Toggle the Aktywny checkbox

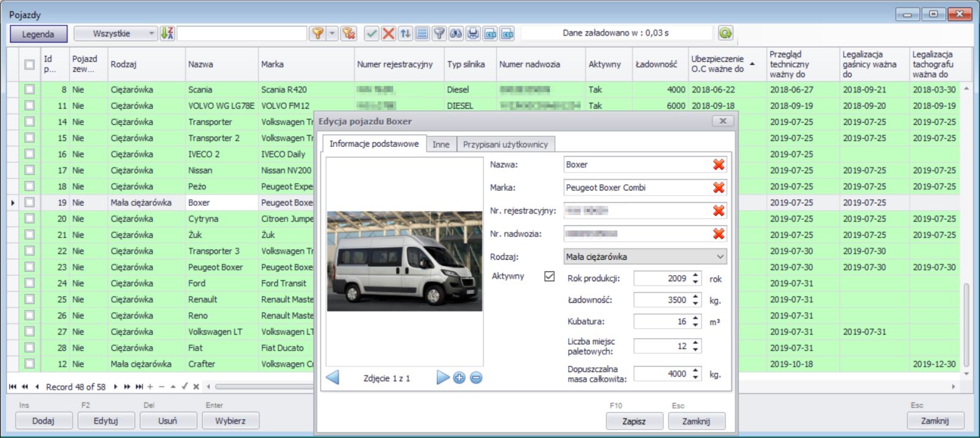[549, 276]
